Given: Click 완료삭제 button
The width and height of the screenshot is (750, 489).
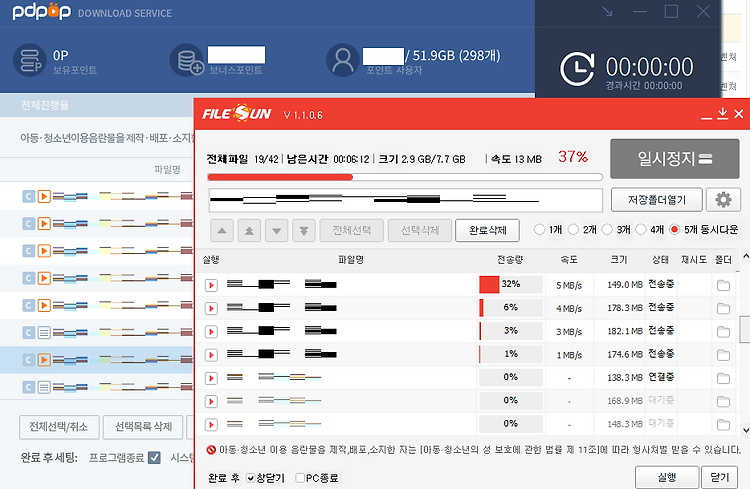Looking at the screenshot, I should point(487,231).
